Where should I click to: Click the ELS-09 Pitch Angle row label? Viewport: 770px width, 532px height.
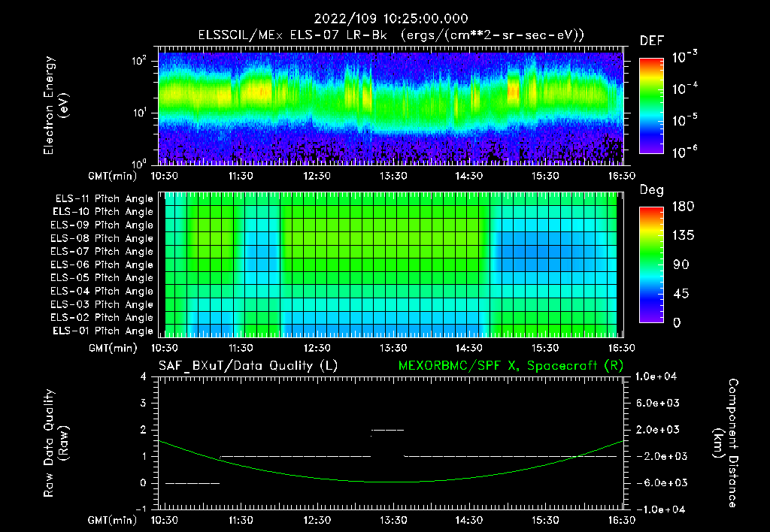click(x=102, y=225)
